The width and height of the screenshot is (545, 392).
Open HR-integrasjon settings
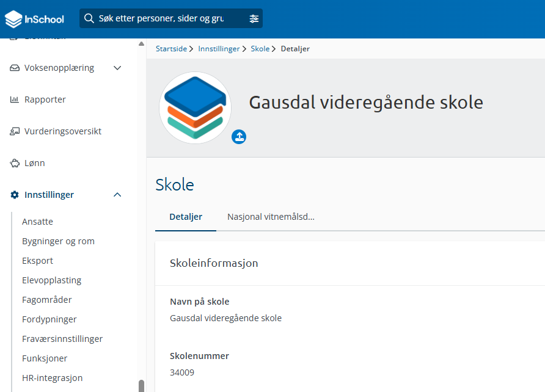53,378
